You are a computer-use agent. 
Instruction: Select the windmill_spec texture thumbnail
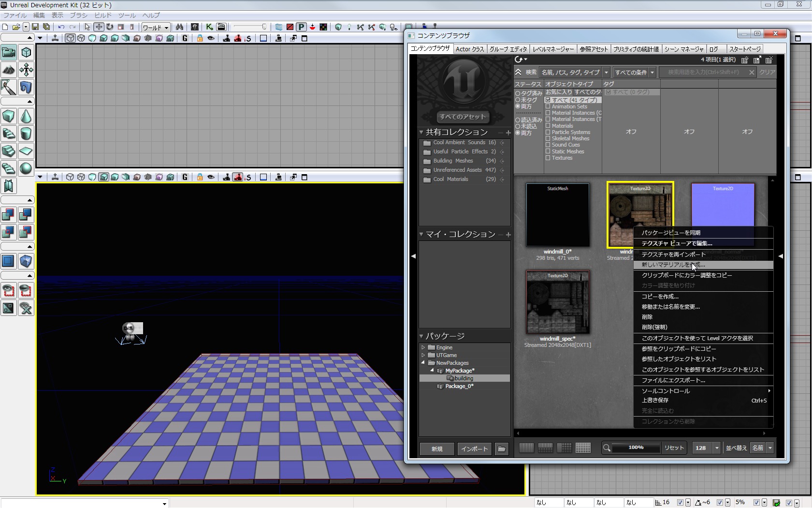click(x=557, y=302)
